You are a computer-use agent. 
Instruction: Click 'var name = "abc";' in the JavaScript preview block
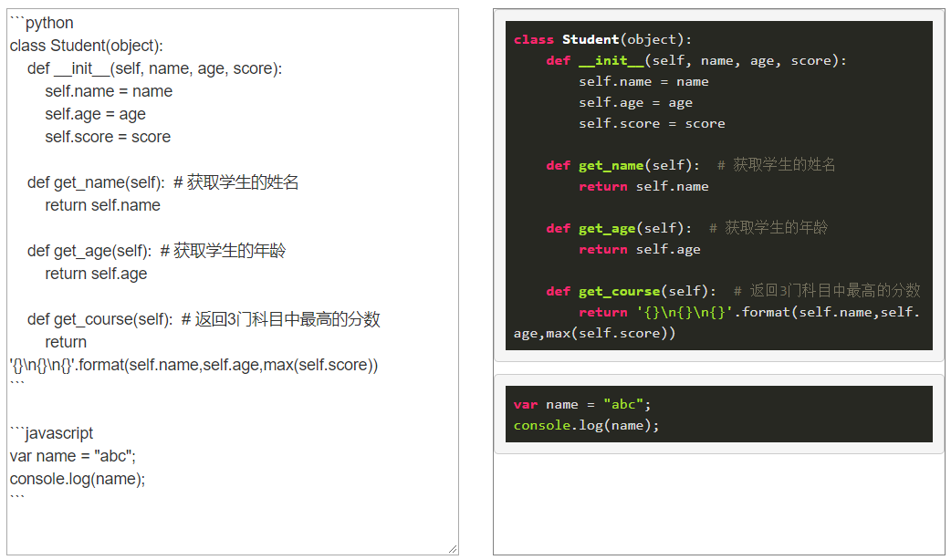(582, 405)
